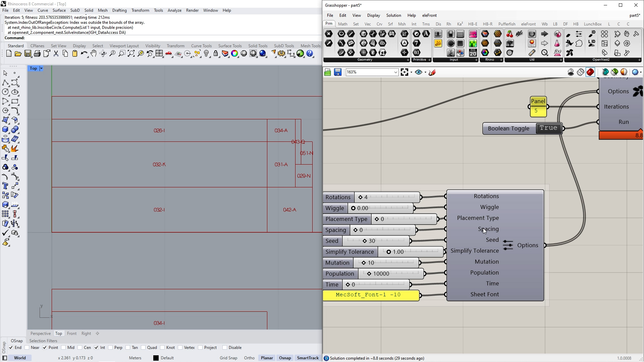Toggle the Near osnap checkbox
The height and width of the screenshot is (362, 644).
point(27,348)
